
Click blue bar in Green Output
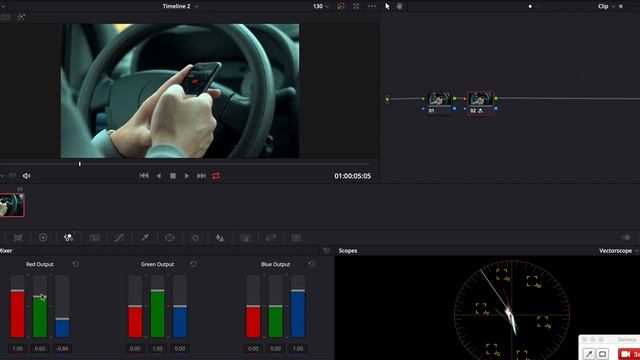point(180,322)
